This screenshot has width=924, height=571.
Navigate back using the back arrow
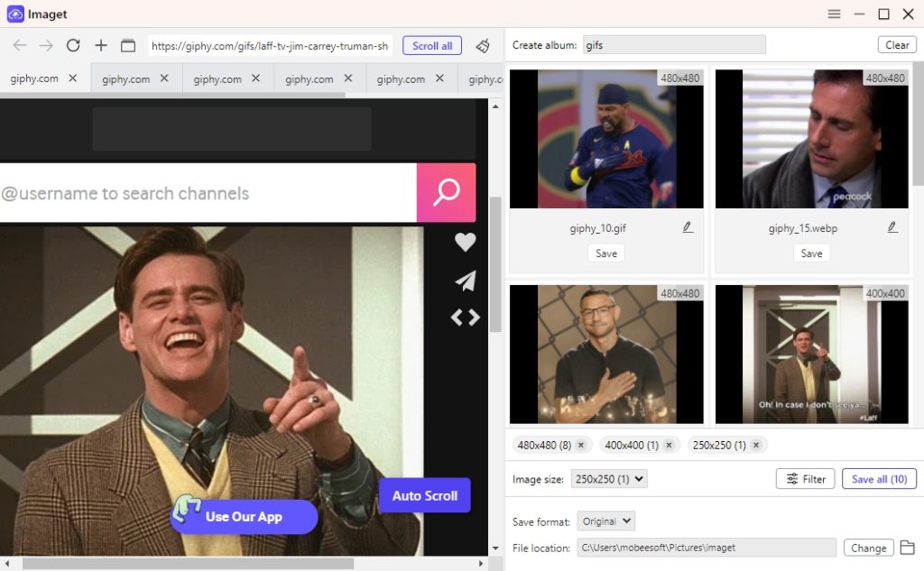pos(19,45)
